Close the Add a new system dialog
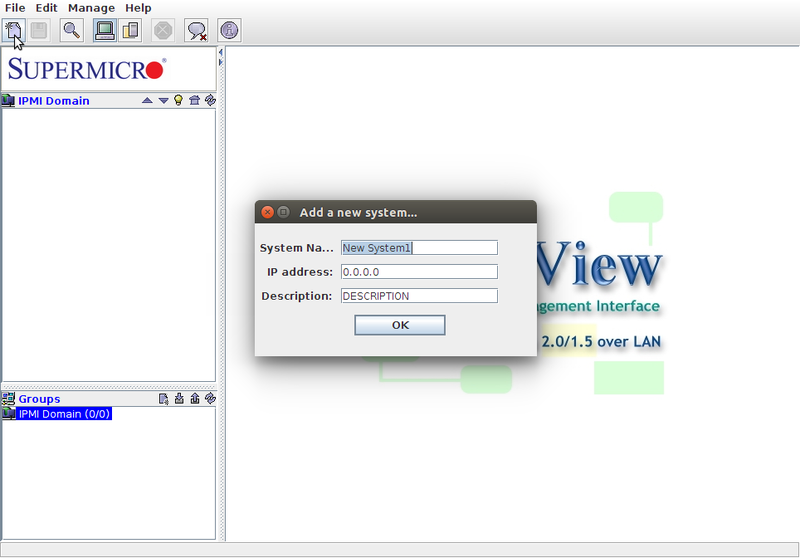This screenshot has width=800, height=558. pos(267,212)
